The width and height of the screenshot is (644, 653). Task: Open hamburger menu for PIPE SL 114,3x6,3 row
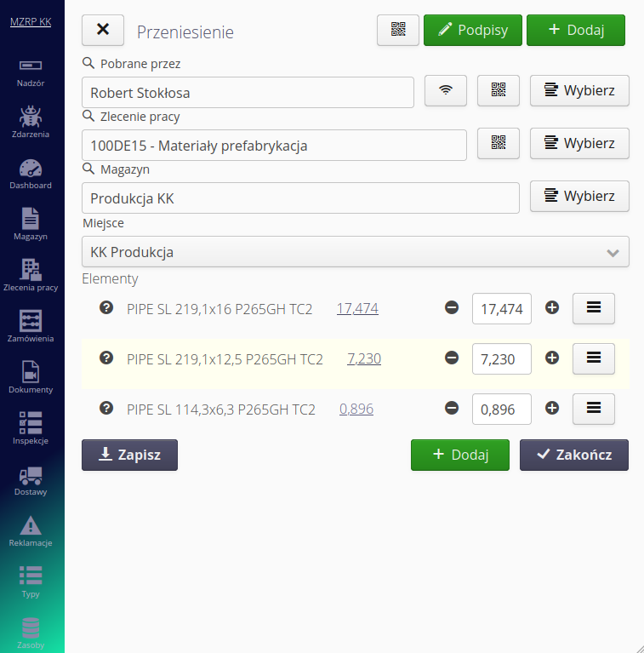[x=594, y=410]
